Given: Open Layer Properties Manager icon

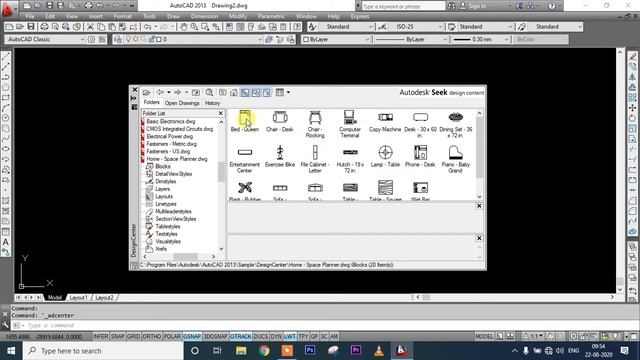Looking at the screenshot, I should coord(118,39).
